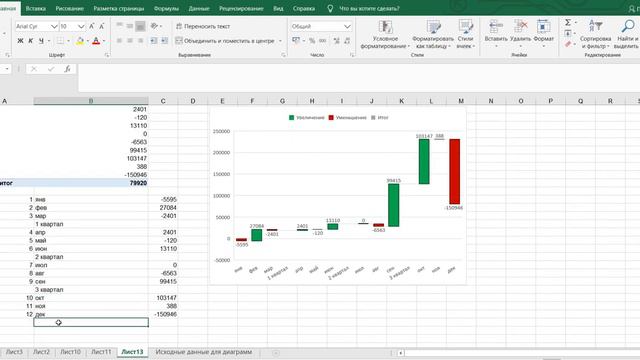Open the borders dropdown arrow
Image resolution: width=640 pixels, height=360 pixels.
coord(68,41)
